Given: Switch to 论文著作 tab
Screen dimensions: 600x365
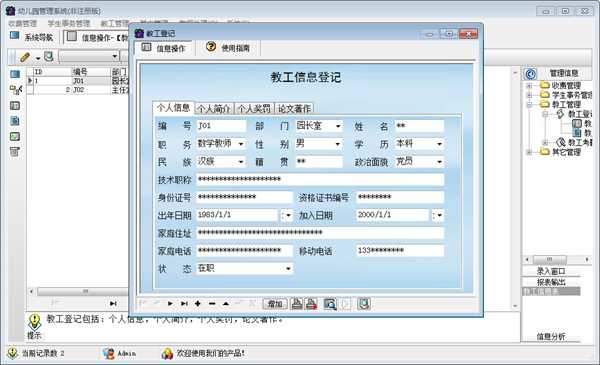Looking at the screenshot, I should click(x=294, y=109).
